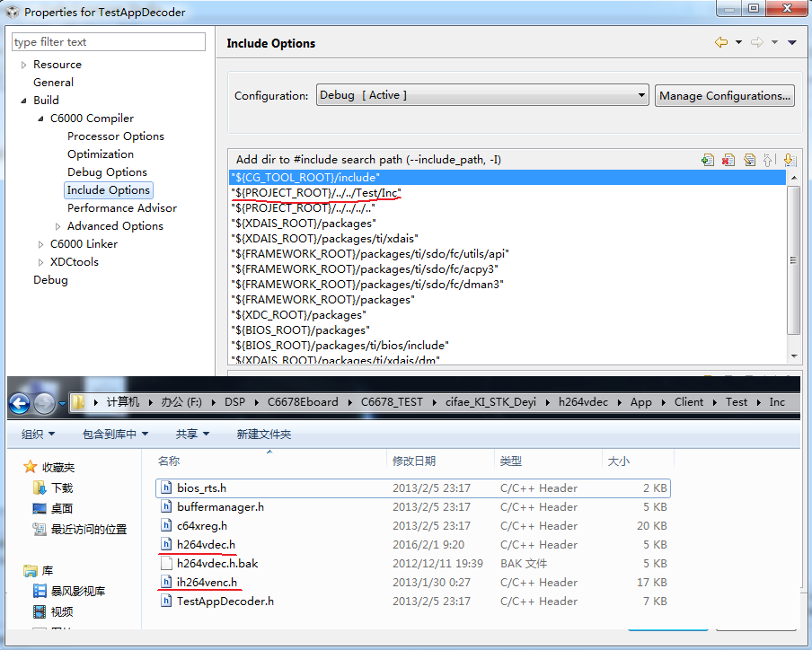The image size is (812, 650).
Task: Open the Configuration dropdown showing Debug [Active]
Action: click(x=481, y=95)
